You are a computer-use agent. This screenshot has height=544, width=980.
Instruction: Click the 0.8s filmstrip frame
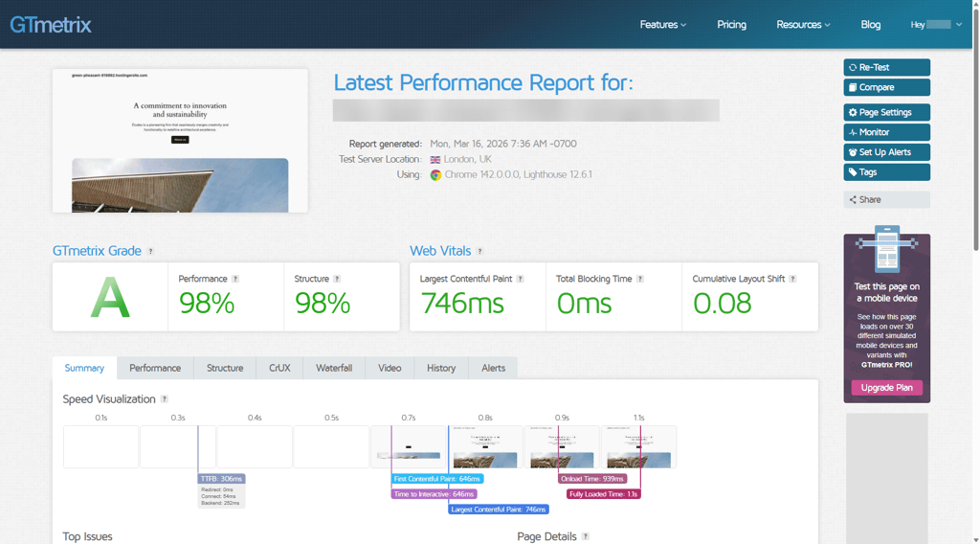(x=485, y=447)
